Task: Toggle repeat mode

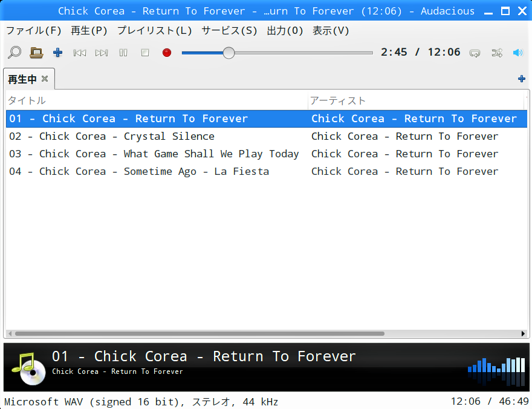Action: 475,53
